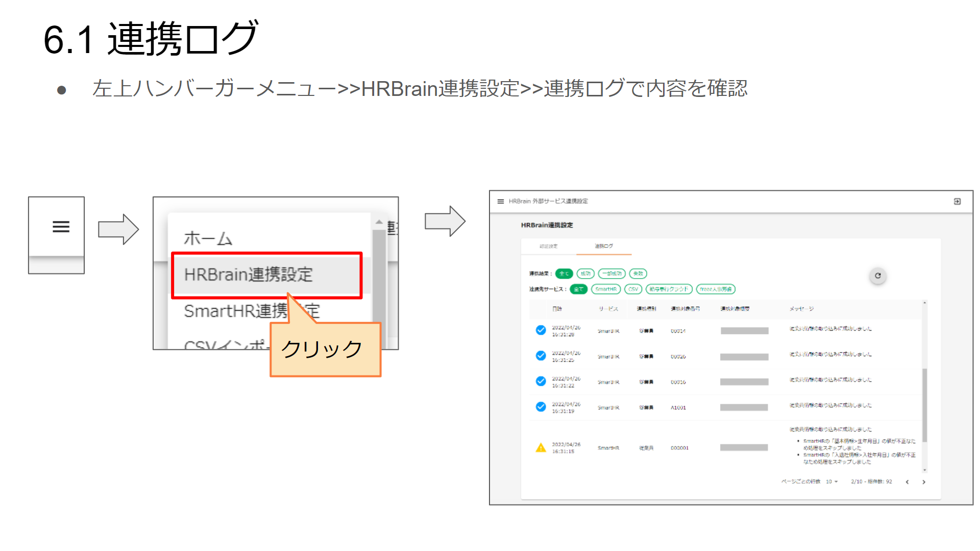Screen dimensions: 980x551
Task: Filter 連携先サービス by 給与奉行クラウド
Action: pyautogui.click(x=669, y=289)
